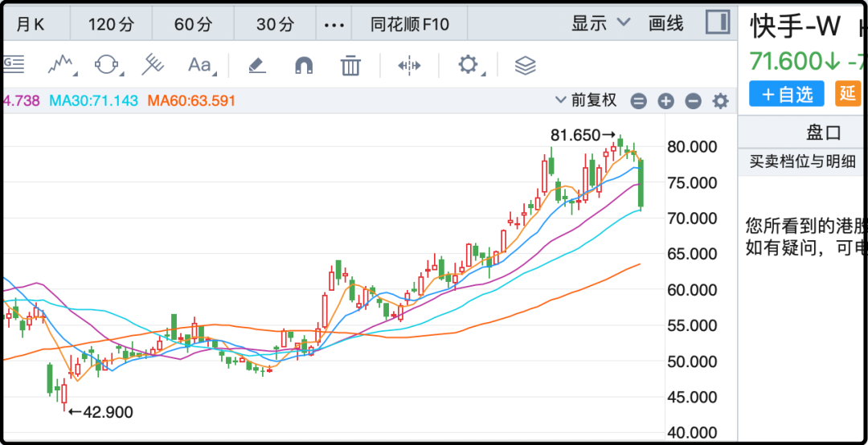Open 同花顺 F10 company info
The image size is (868, 445).
[x=410, y=24]
